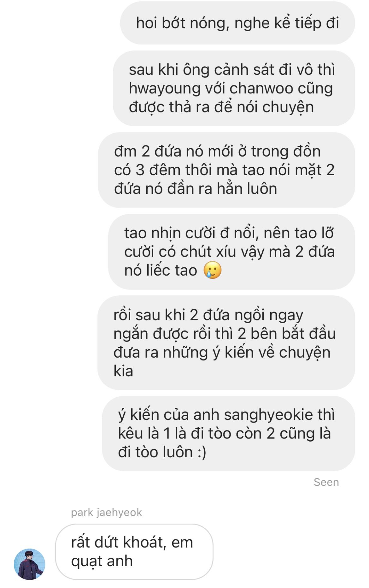369x588 pixels.
Task: Click the word "kia" ending the fifth bubble
Action: click(x=123, y=371)
